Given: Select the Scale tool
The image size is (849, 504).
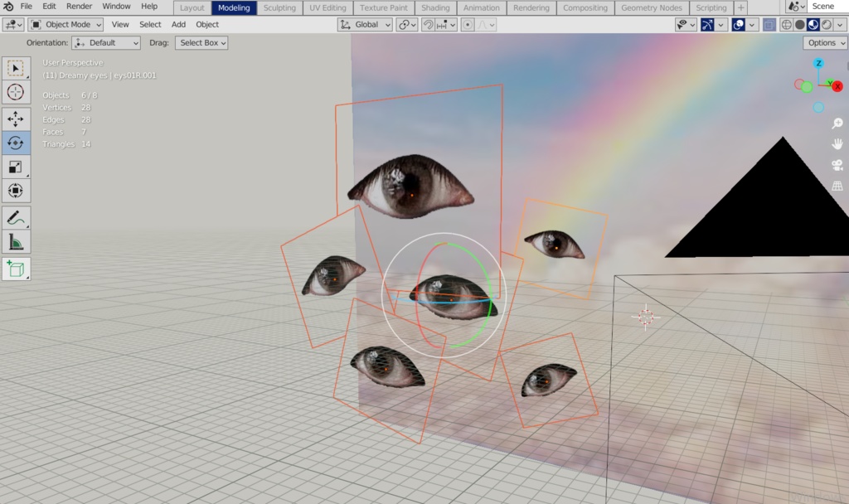Looking at the screenshot, I should coord(16,167).
